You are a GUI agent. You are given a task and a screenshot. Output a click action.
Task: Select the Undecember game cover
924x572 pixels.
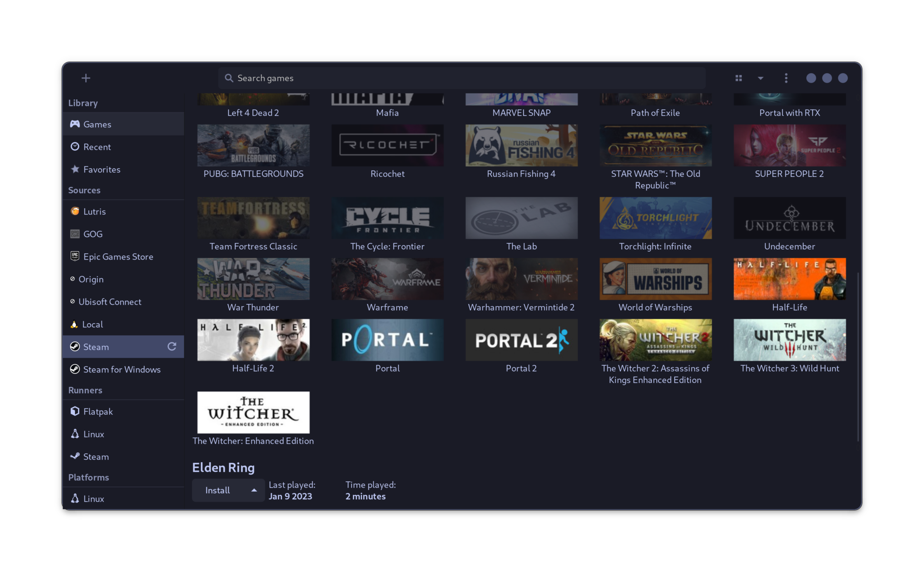coord(790,218)
